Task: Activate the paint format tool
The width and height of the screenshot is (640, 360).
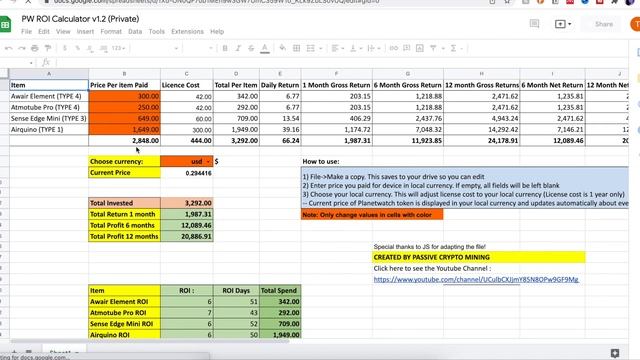Action: (48, 48)
